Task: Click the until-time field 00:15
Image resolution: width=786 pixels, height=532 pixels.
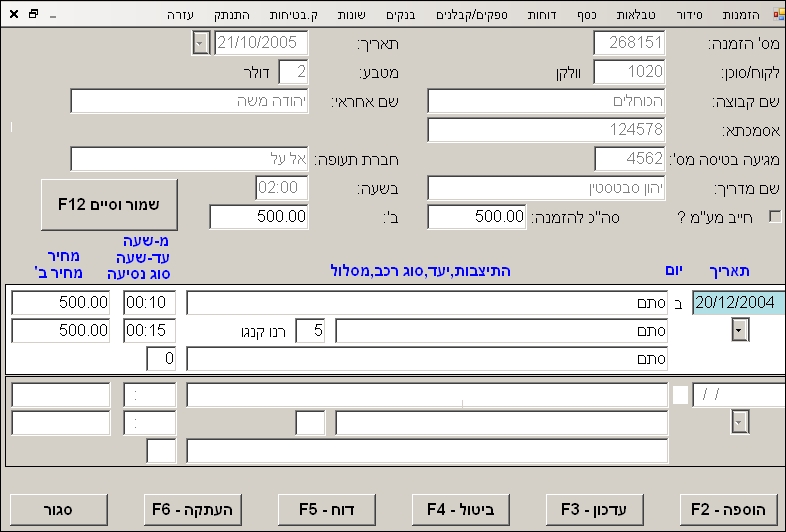Action: tap(149, 330)
